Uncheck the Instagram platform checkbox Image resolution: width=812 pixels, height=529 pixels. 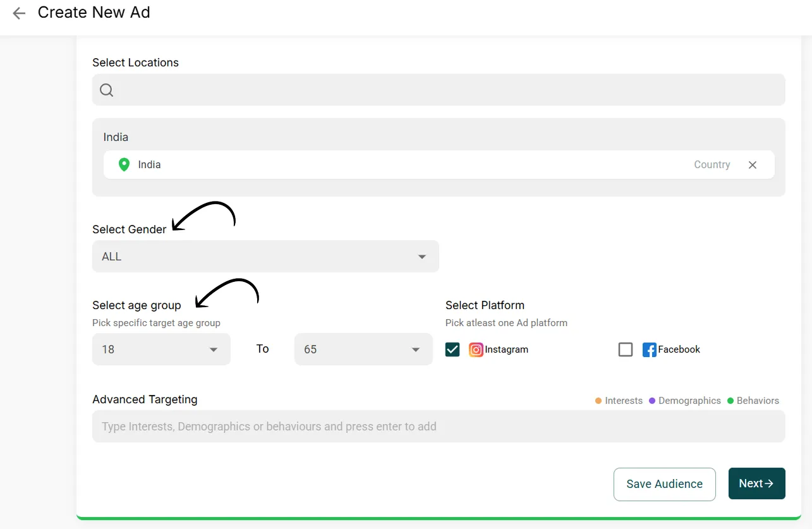click(x=452, y=350)
